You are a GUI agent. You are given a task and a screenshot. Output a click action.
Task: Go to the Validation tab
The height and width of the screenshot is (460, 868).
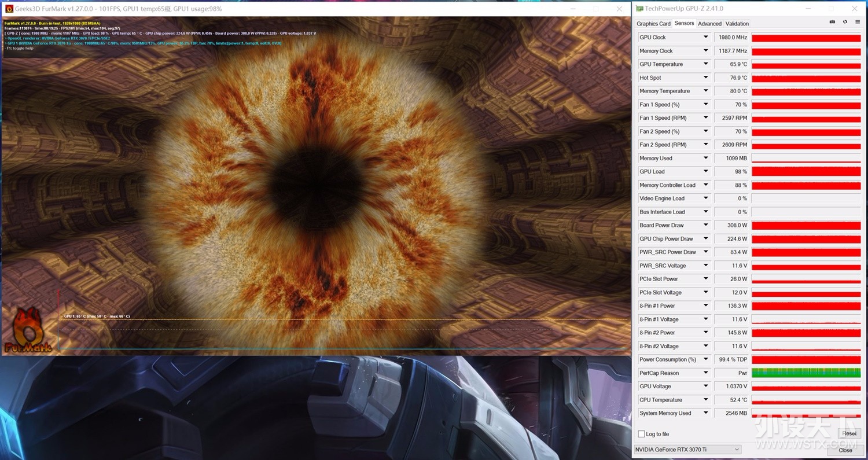point(737,24)
